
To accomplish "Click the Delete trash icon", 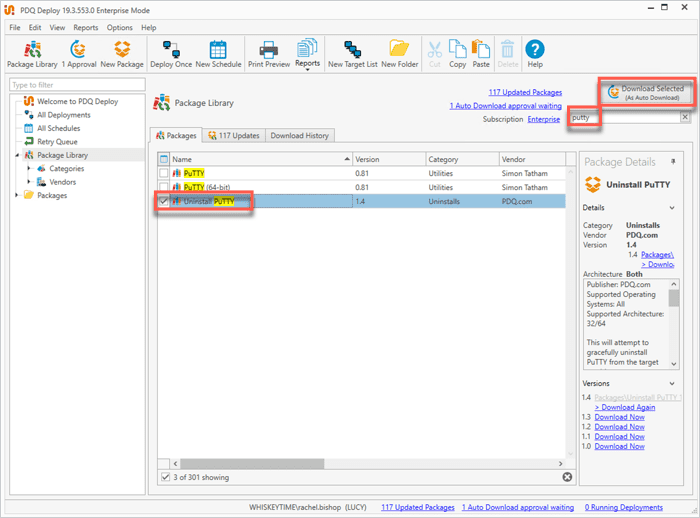I will (x=508, y=54).
